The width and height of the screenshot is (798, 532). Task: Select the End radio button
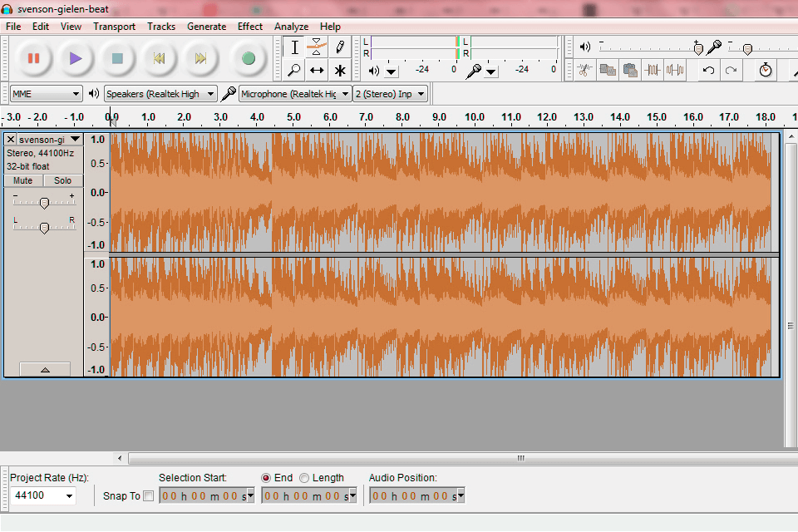pyautogui.click(x=266, y=478)
